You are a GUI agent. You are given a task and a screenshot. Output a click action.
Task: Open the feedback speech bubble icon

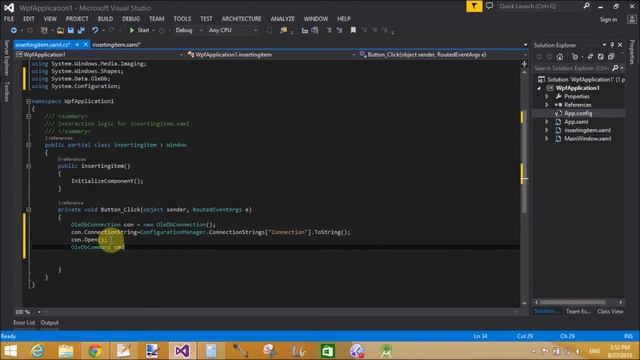pos(489,6)
